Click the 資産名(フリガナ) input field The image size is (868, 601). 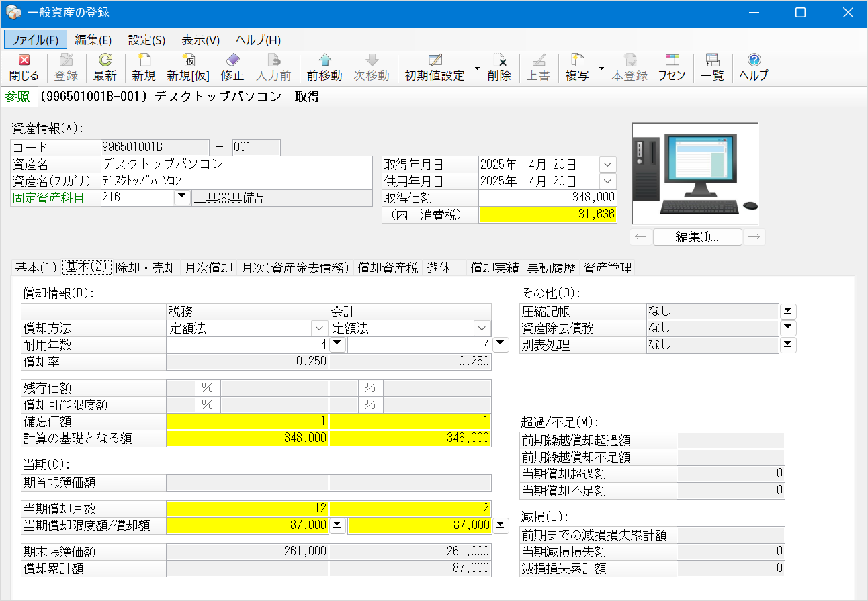click(x=236, y=181)
